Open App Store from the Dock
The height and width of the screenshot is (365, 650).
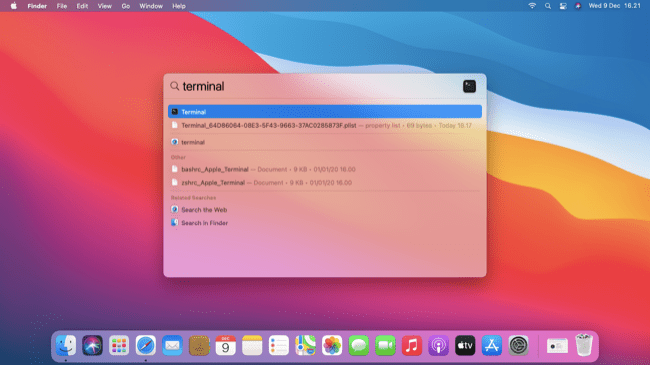point(492,345)
